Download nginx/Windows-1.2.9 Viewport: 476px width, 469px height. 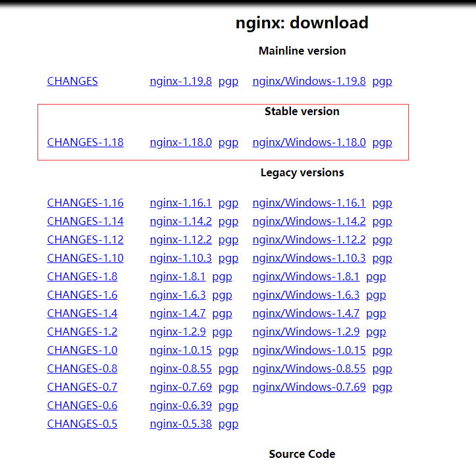305,332
